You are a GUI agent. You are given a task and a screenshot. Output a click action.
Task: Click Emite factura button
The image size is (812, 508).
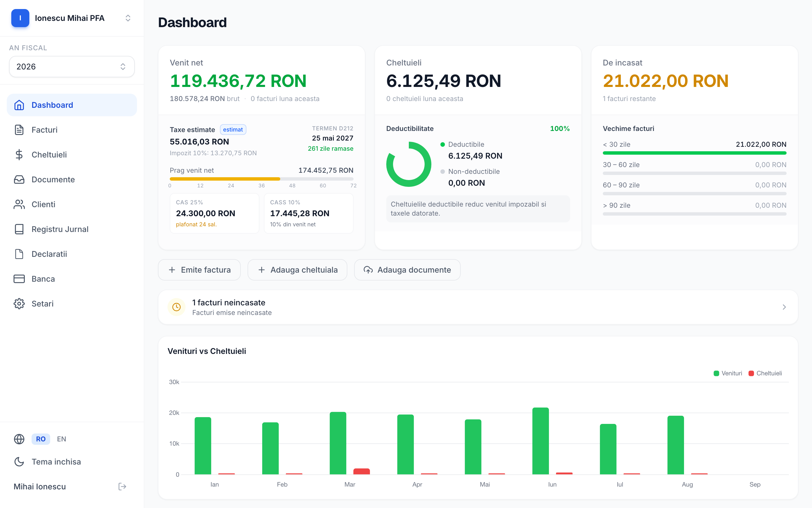(199, 270)
